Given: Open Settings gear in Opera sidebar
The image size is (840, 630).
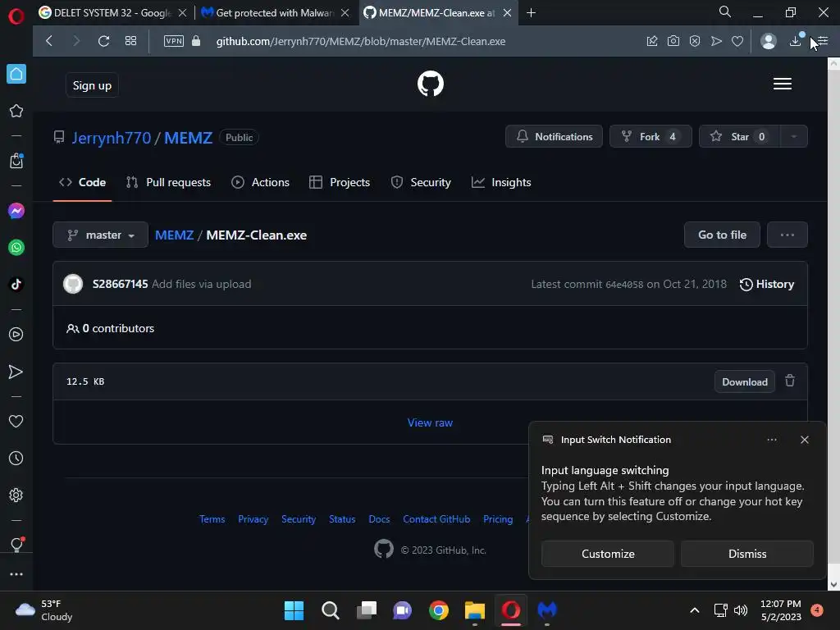Looking at the screenshot, I should click(x=16, y=495).
